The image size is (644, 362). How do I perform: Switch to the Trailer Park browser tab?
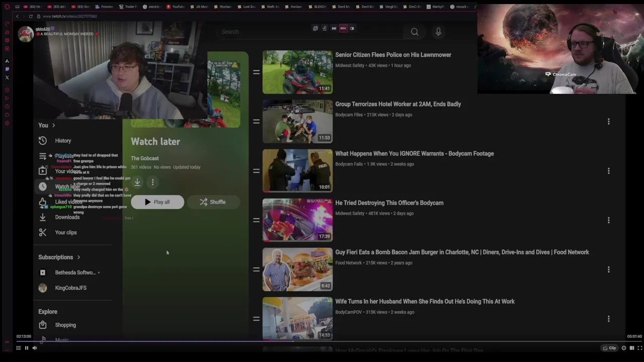point(128,7)
